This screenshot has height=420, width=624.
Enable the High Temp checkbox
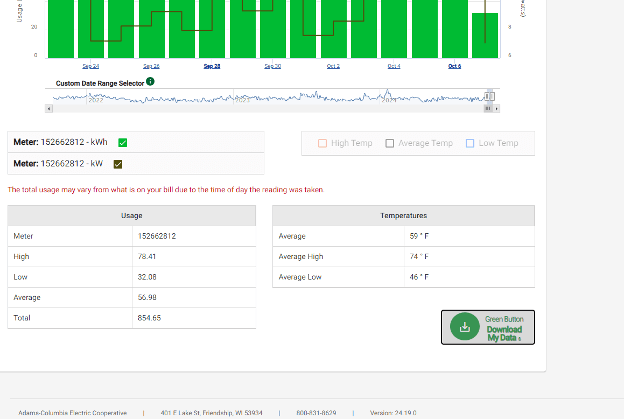[322, 143]
